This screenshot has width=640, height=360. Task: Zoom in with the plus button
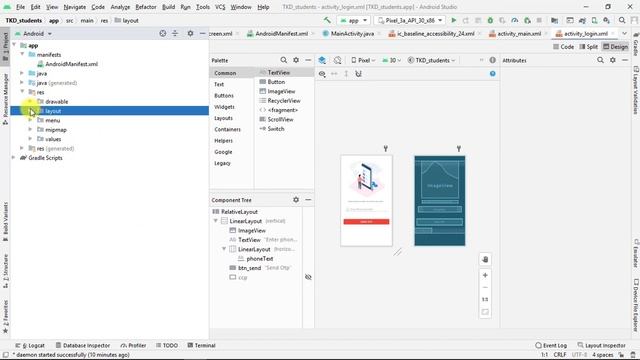coord(485,276)
